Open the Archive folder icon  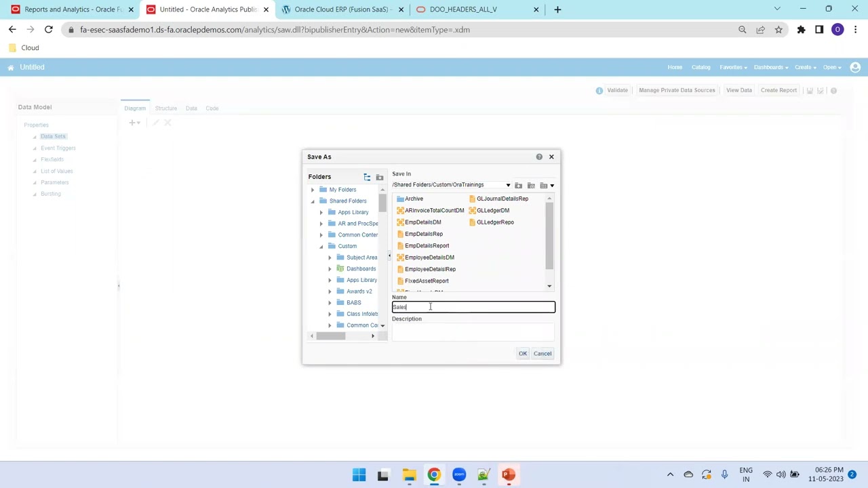[x=400, y=199]
